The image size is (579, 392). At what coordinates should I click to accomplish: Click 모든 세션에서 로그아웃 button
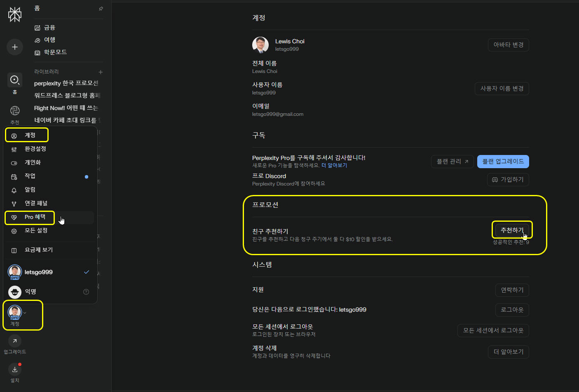[493, 331]
